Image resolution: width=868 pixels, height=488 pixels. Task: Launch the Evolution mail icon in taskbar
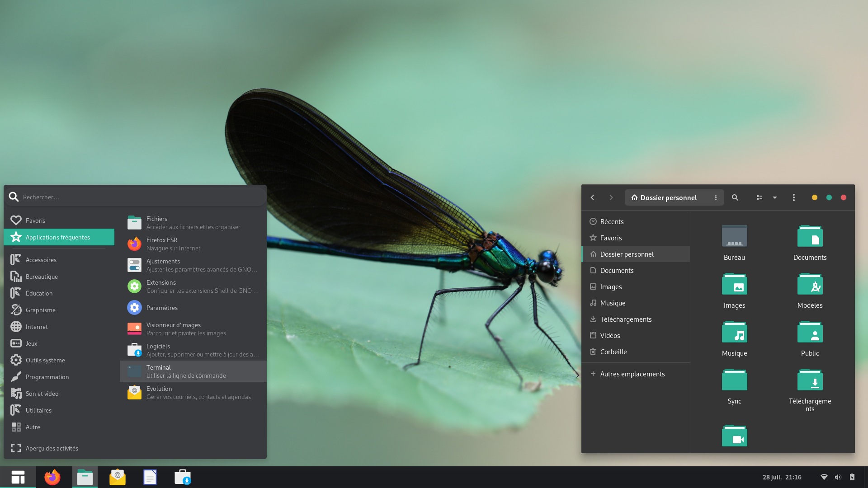[118, 477]
